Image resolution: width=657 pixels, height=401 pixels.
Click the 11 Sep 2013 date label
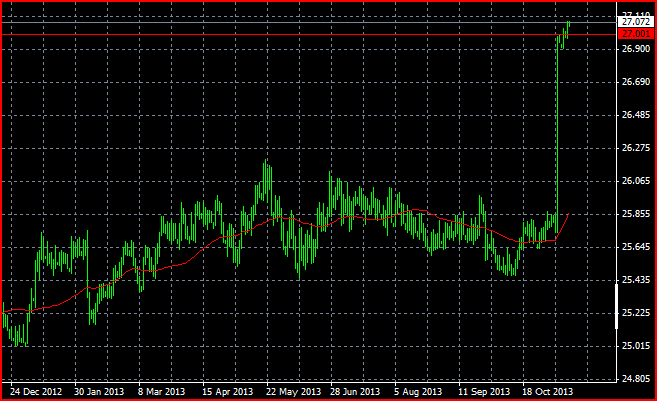pos(484,392)
